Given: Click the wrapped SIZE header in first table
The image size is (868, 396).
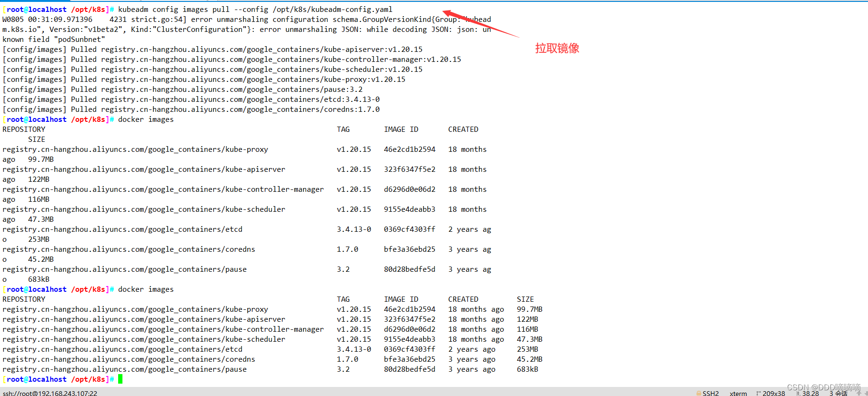Looking at the screenshot, I should [x=37, y=139].
